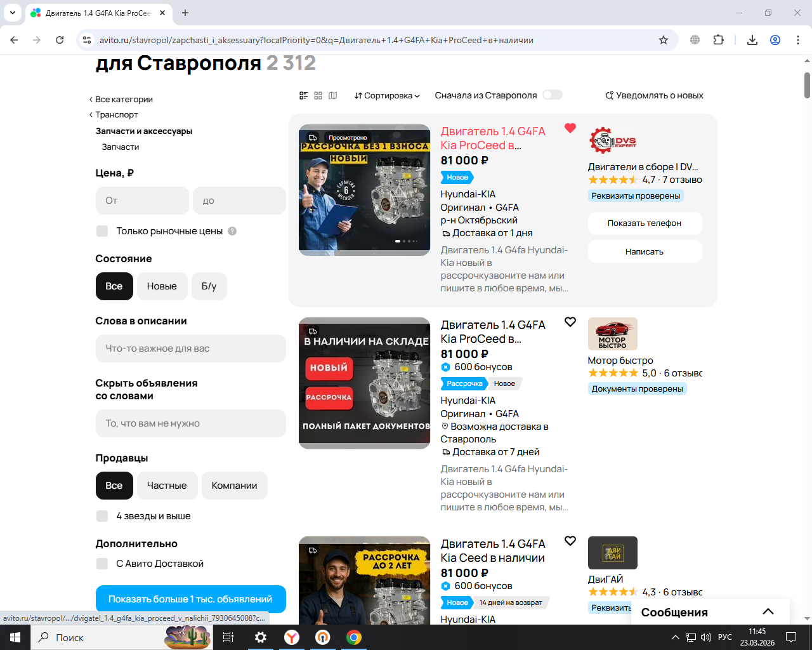The height and width of the screenshot is (650, 812).
Task: Filter sellers by Компании
Action: tap(235, 486)
